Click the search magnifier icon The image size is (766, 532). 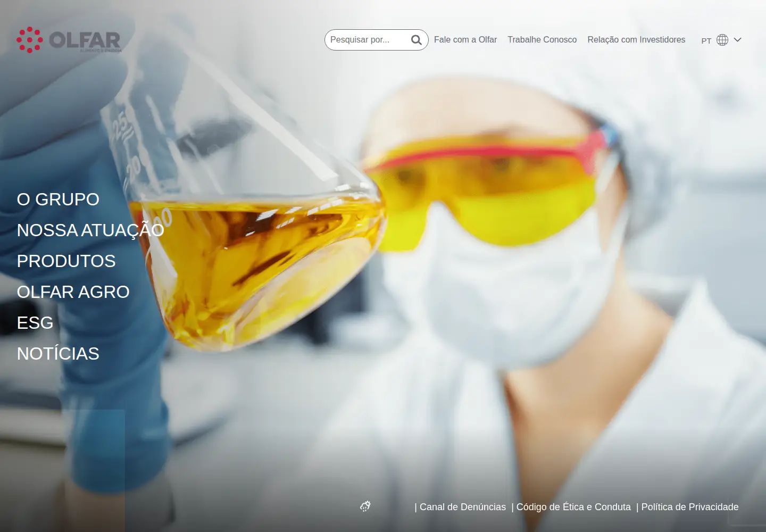417,40
